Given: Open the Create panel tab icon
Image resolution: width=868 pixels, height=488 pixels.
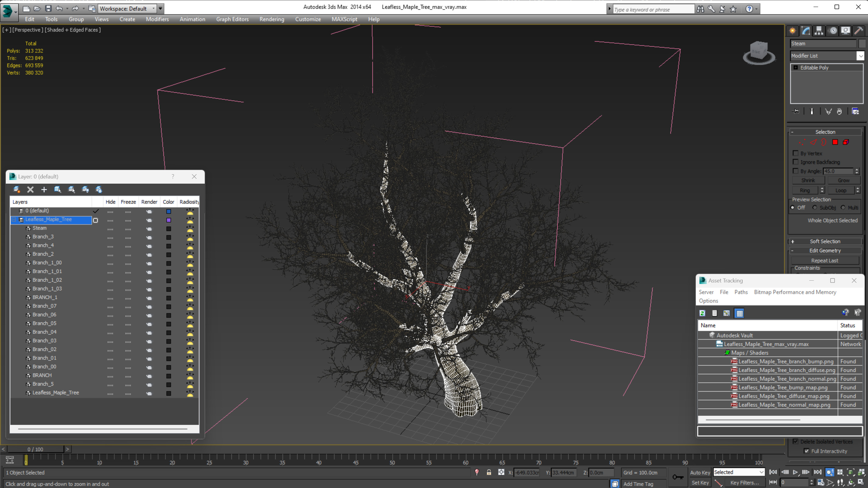Looking at the screenshot, I should point(792,31).
